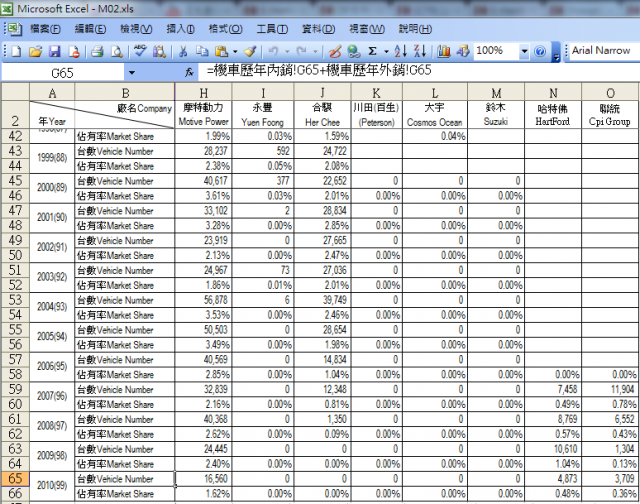
Task: Sort descending with the Z-A icon
Action: tap(420, 51)
